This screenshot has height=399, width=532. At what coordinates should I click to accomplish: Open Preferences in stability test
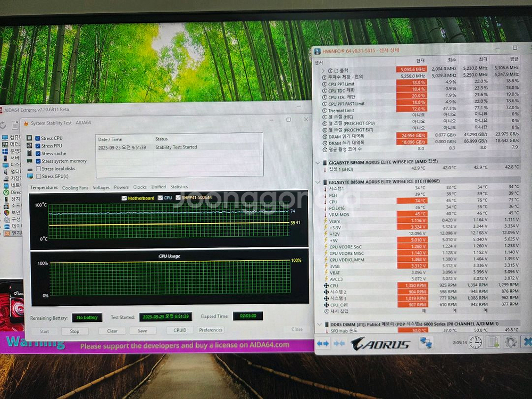[211, 330]
